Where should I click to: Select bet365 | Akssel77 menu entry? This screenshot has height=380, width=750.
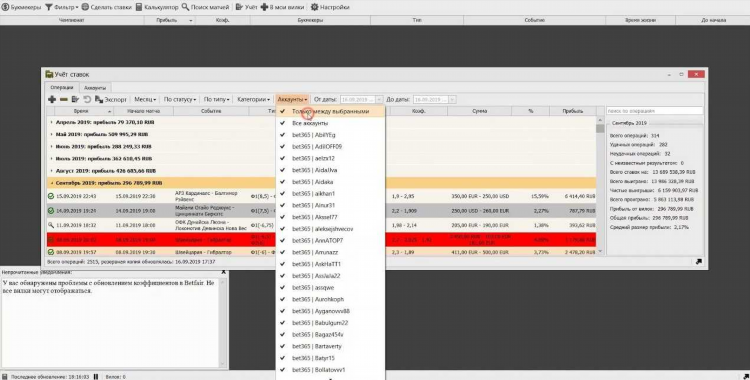click(x=330, y=217)
